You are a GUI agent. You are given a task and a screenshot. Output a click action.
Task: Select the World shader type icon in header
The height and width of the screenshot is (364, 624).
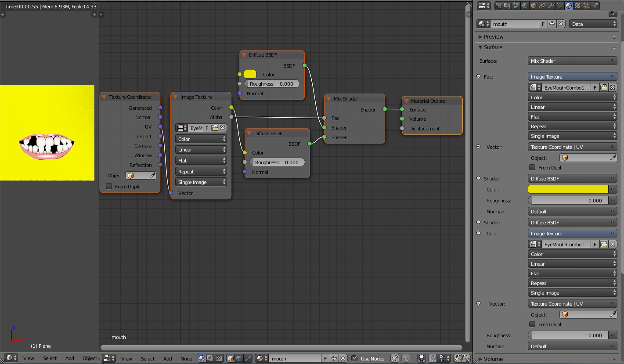coord(239,358)
